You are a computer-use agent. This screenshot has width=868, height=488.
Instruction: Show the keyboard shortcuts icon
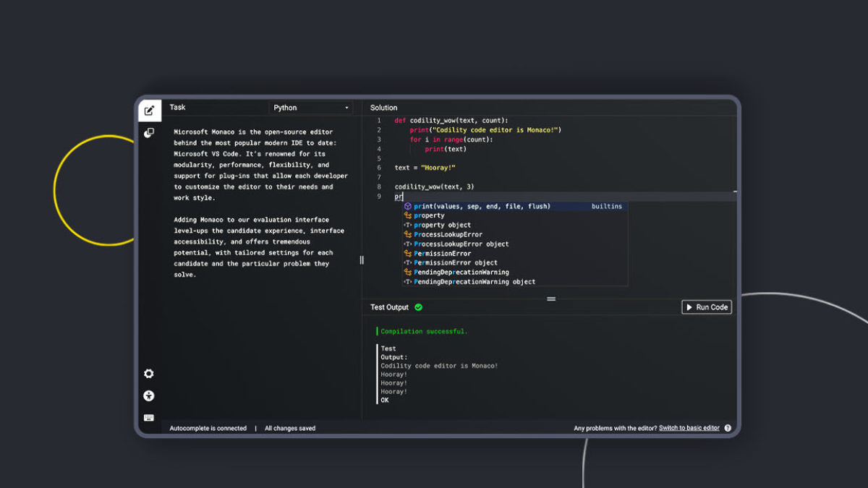click(149, 418)
